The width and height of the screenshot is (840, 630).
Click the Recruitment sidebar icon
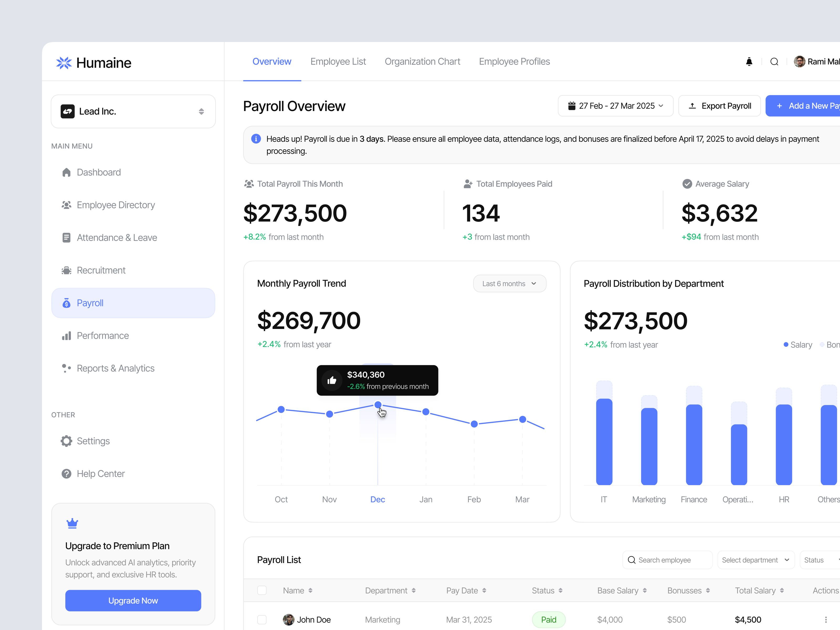point(66,270)
